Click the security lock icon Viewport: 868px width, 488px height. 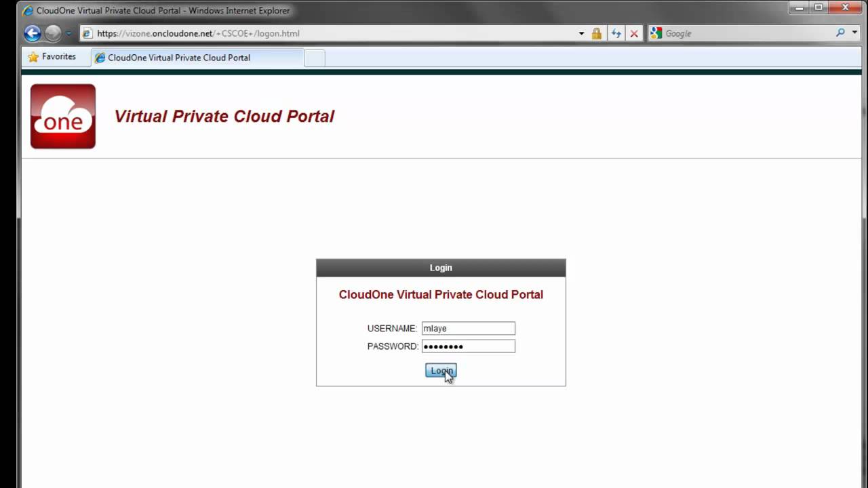click(597, 33)
